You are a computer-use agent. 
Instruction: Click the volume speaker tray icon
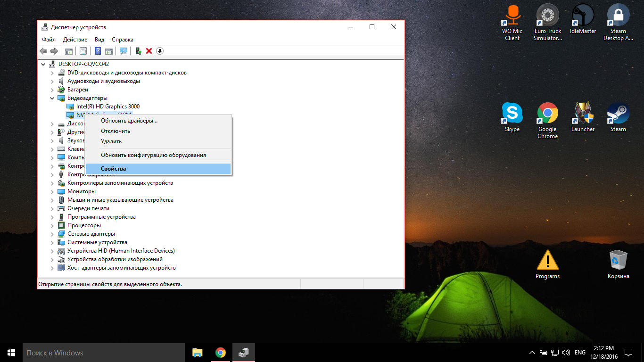coord(566,353)
